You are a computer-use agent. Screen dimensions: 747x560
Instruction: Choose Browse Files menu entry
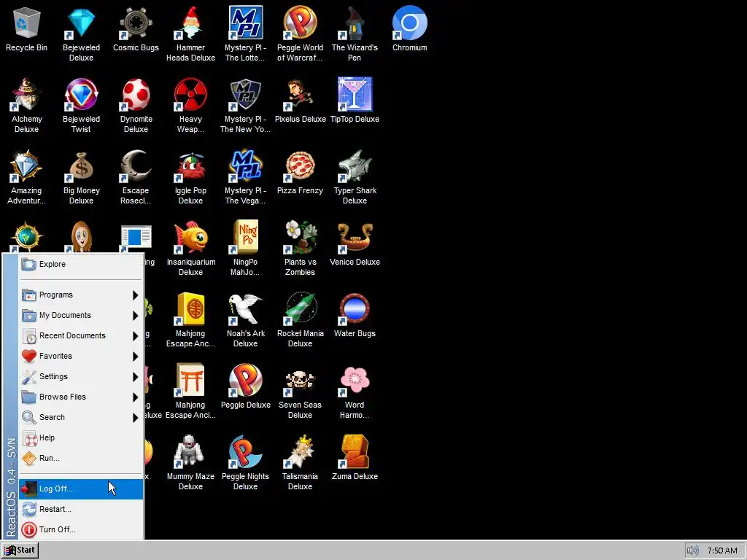[x=81, y=397]
